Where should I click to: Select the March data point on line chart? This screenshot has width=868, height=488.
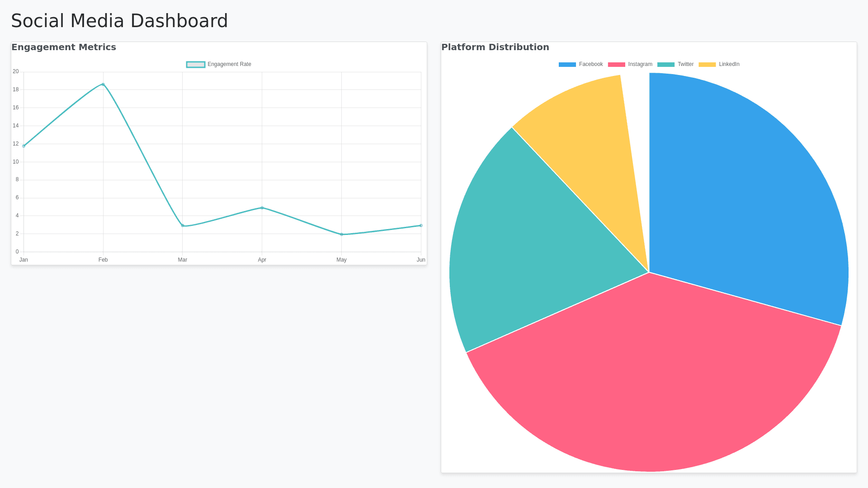(183, 225)
